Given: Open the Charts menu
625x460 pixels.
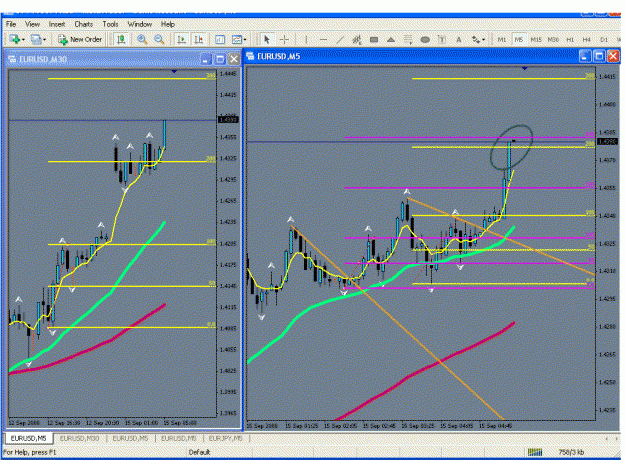Looking at the screenshot, I should coord(83,24).
